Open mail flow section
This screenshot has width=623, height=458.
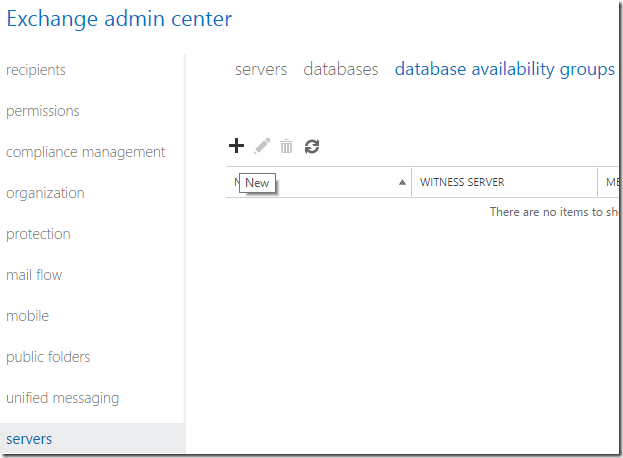34,275
